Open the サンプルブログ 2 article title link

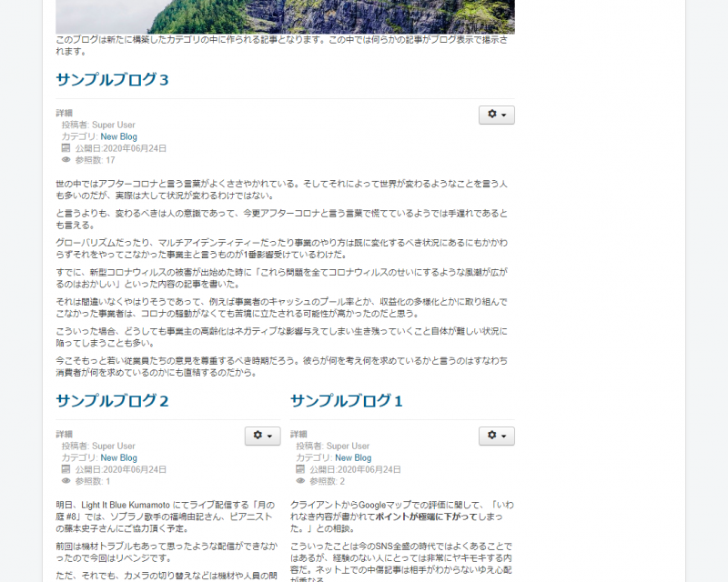(x=111, y=399)
